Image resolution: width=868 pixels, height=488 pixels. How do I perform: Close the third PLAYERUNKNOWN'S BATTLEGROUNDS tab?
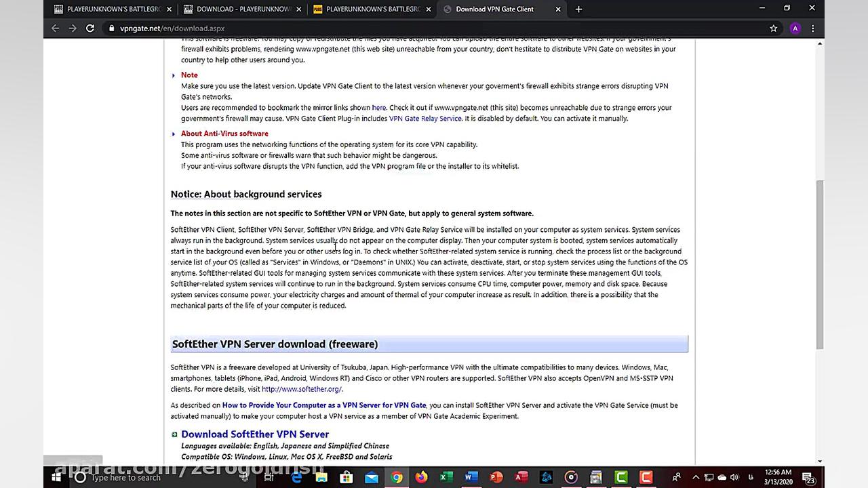[x=429, y=9]
